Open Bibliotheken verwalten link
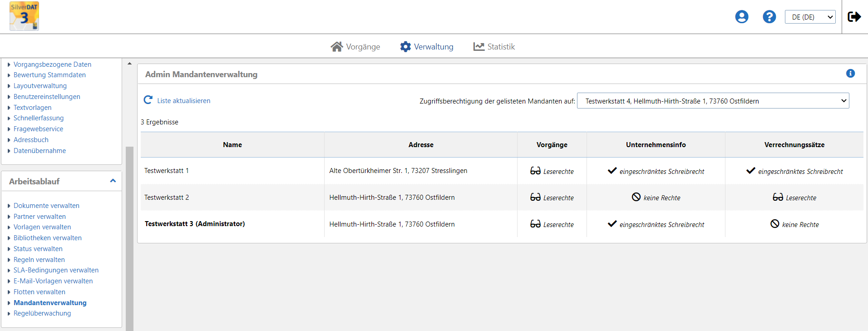 pos(48,238)
